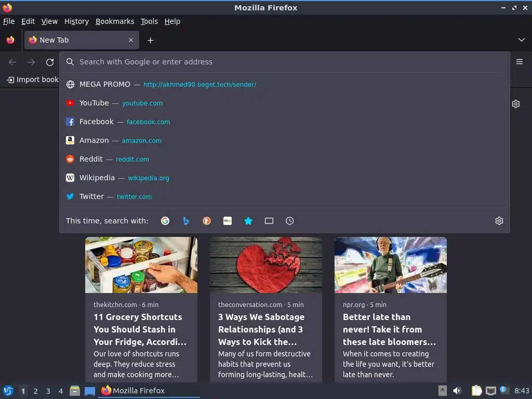Choose the Reddit suggestion
This screenshot has width=532, height=399.
(284, 159)
